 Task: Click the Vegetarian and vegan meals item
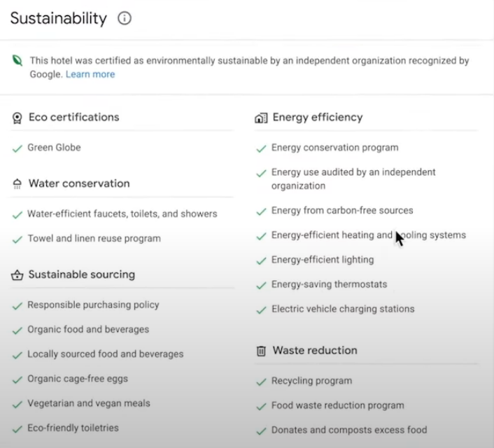89,403
